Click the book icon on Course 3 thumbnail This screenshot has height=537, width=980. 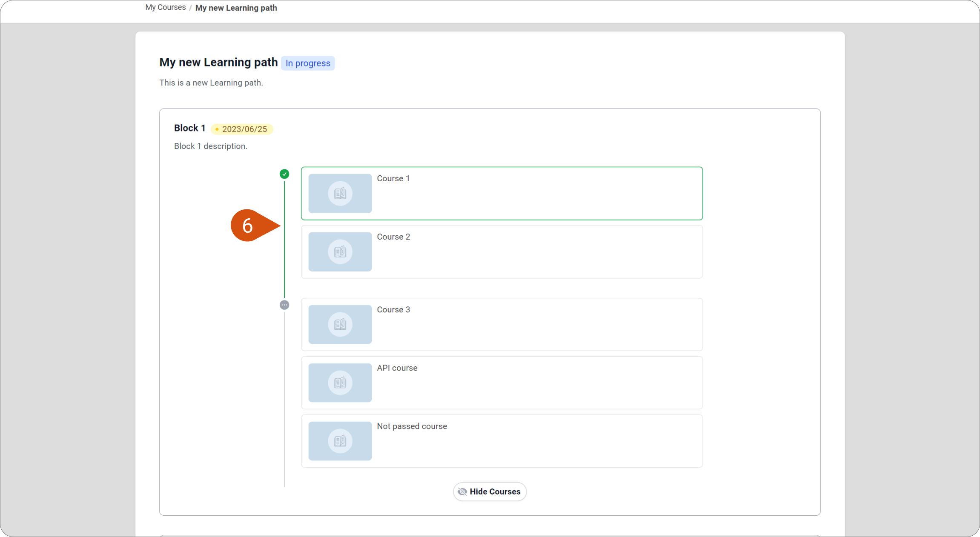[x=339, y=324]
